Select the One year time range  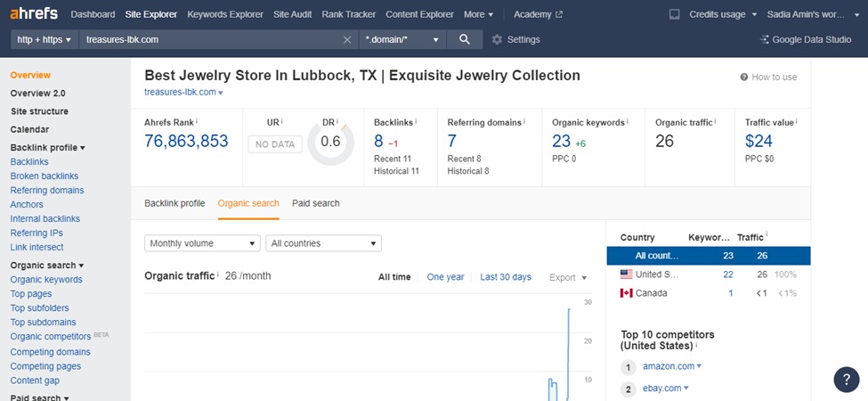click(445, 277)
